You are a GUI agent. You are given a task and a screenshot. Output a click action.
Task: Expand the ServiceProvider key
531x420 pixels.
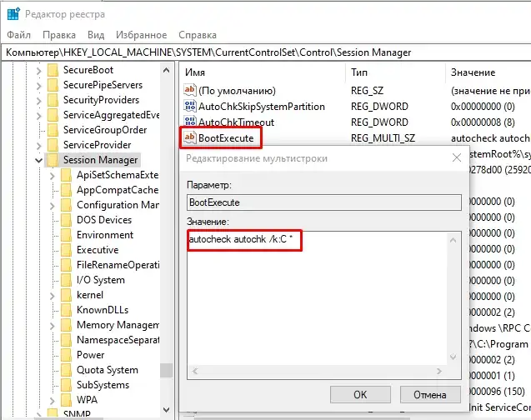(38, 146)
